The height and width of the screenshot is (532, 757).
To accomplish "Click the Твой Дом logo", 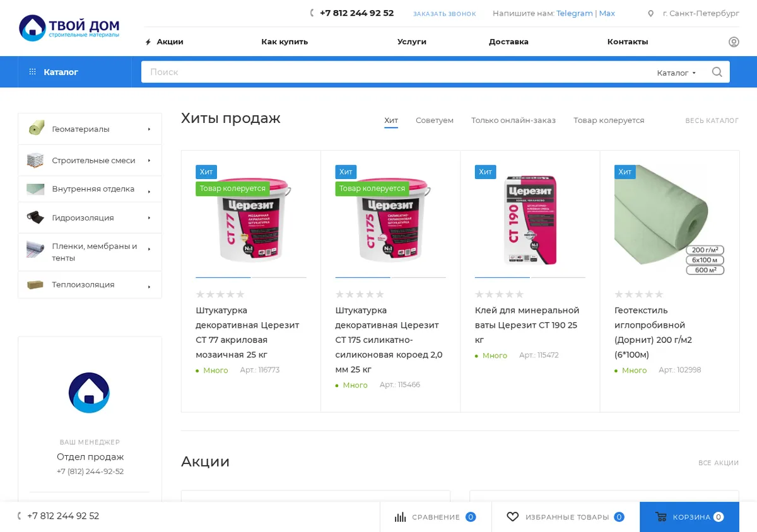I will 69,28.
